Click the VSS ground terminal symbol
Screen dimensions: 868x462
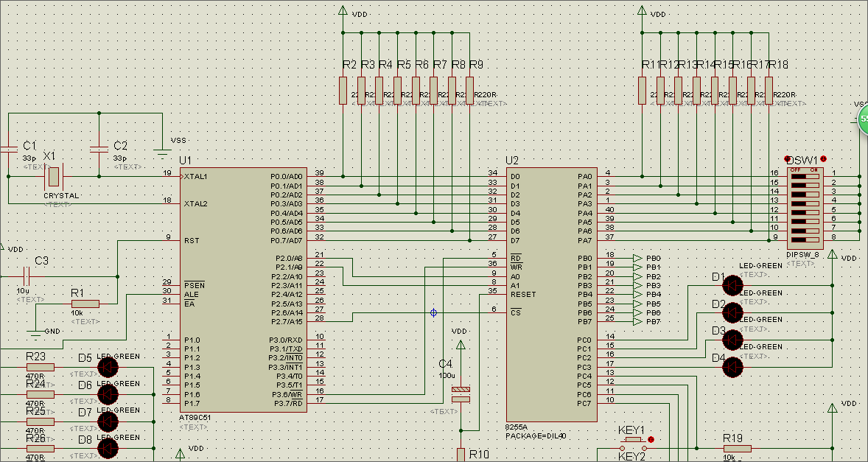pos(162,153)
